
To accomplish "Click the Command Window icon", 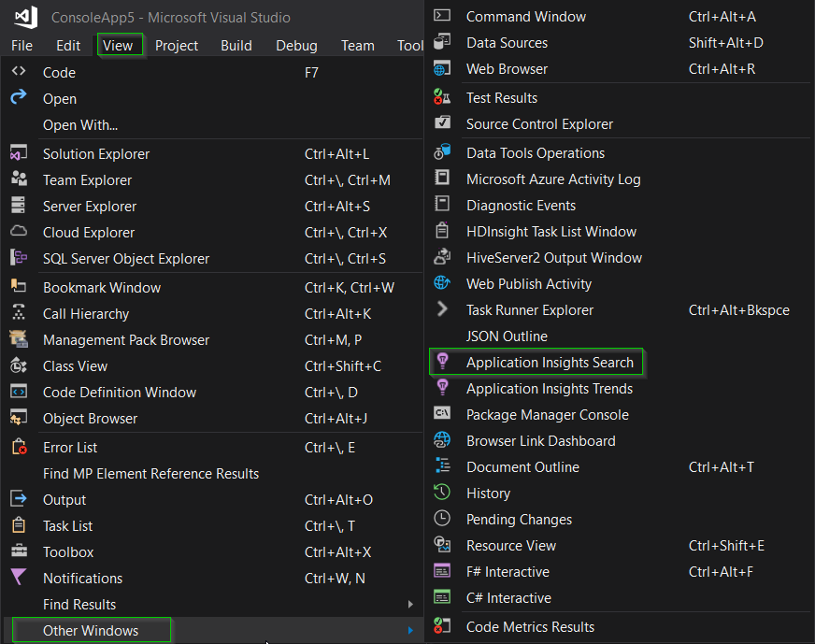I will pyautogui.click(x=442, y=15).
